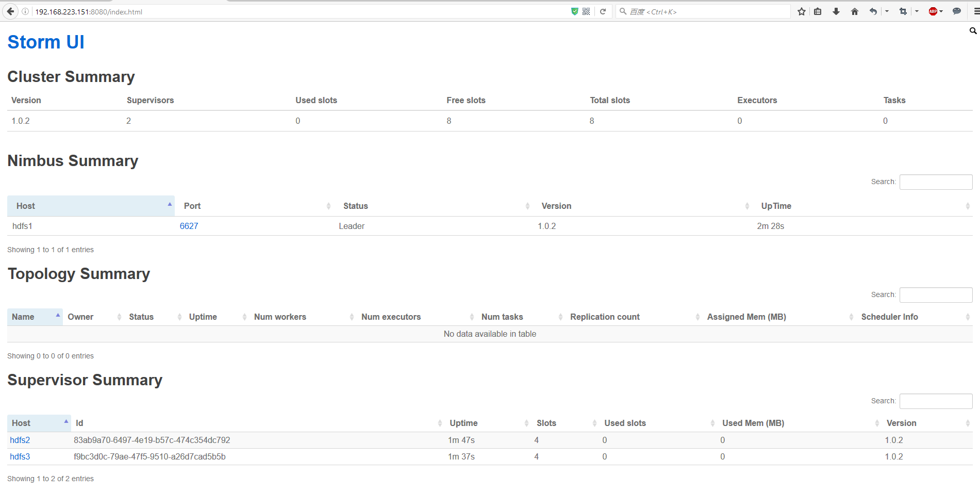Sort Topology table by Replication count
Screen dimensions: 980x492
pyautogui.click(x=634, y=317)
